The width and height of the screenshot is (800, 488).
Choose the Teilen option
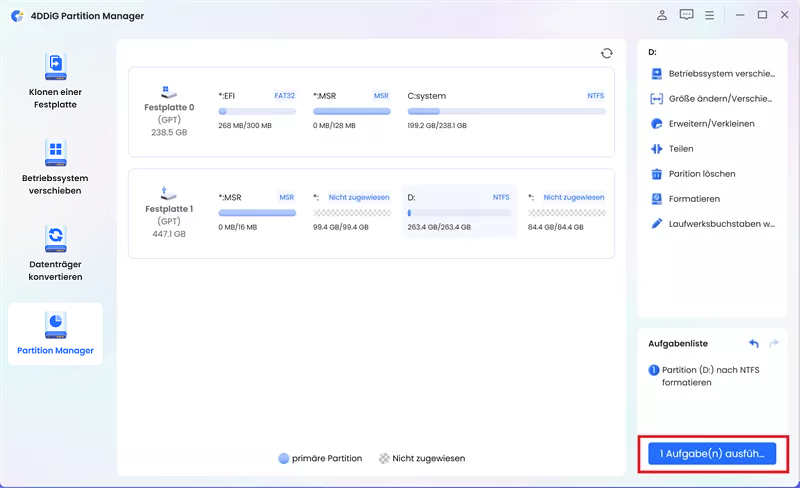[672, 149]
